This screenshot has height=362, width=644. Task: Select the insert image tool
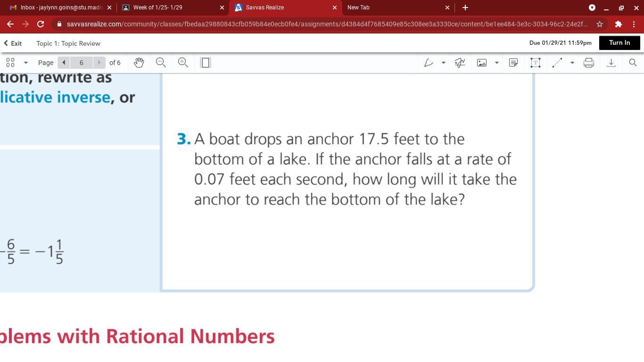tap(482, 63)
